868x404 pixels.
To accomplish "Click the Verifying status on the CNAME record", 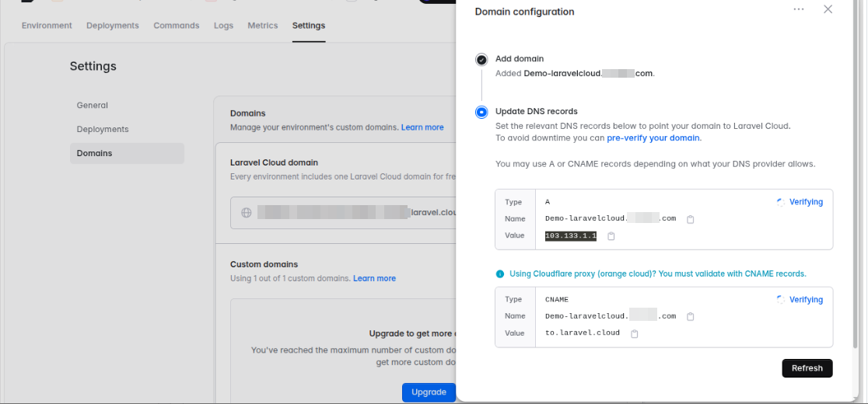I will coord(800,300).
